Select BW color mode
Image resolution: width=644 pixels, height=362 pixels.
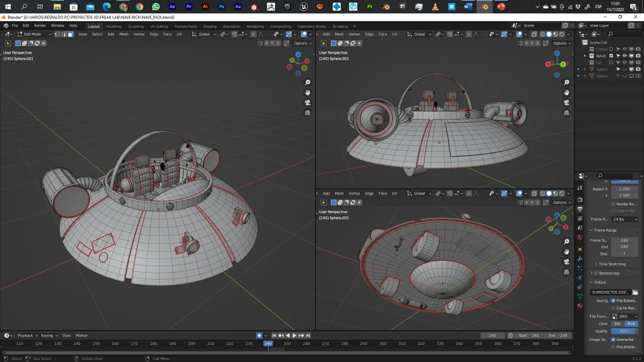coord(617,324)
